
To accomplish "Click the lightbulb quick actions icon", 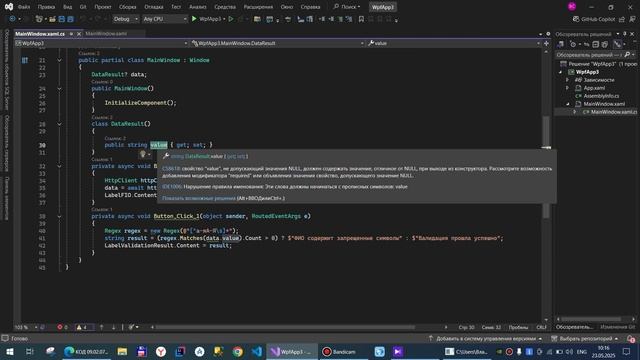I will click(143, 154).
